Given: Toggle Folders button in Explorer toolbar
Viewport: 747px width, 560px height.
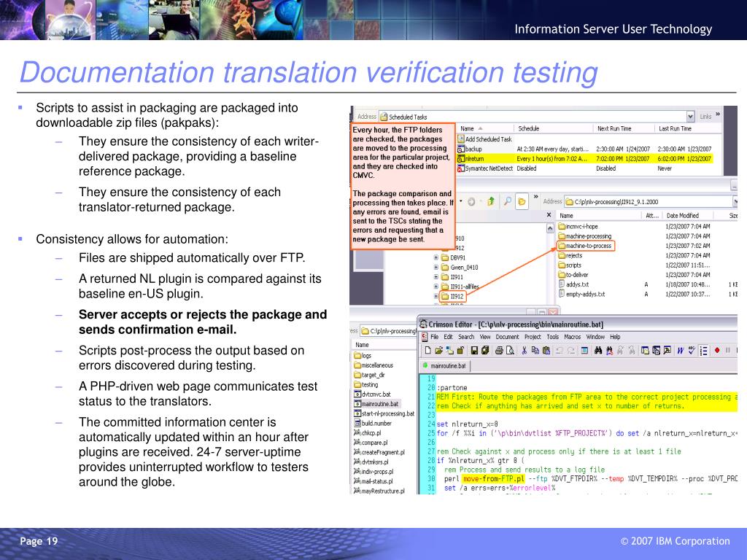Looking at the screenshot, I should 522,201.
